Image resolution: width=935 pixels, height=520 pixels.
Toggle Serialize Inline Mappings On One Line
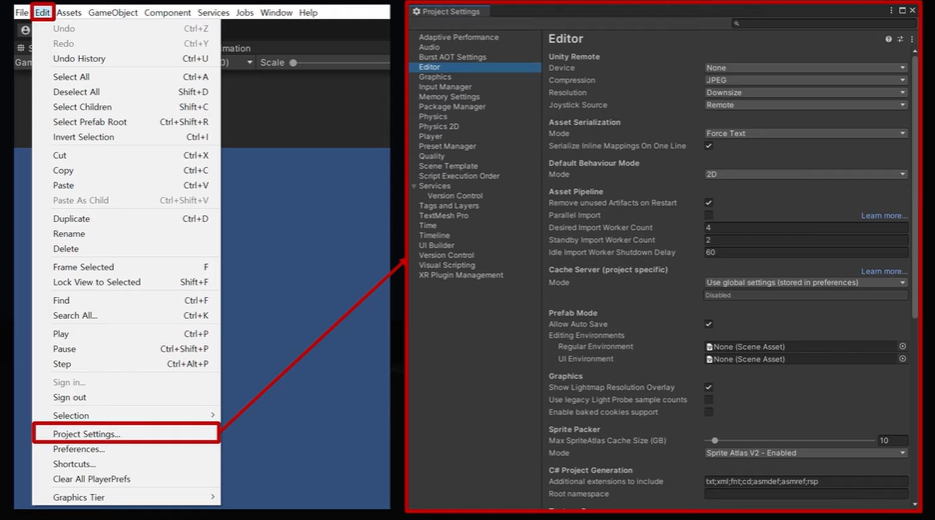(x=708, y=146)
